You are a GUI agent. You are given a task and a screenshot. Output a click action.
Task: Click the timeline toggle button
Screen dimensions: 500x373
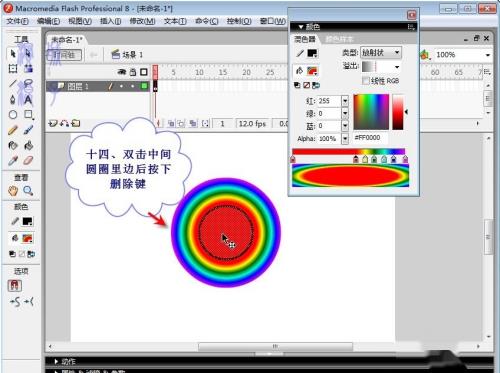(64, 55)
